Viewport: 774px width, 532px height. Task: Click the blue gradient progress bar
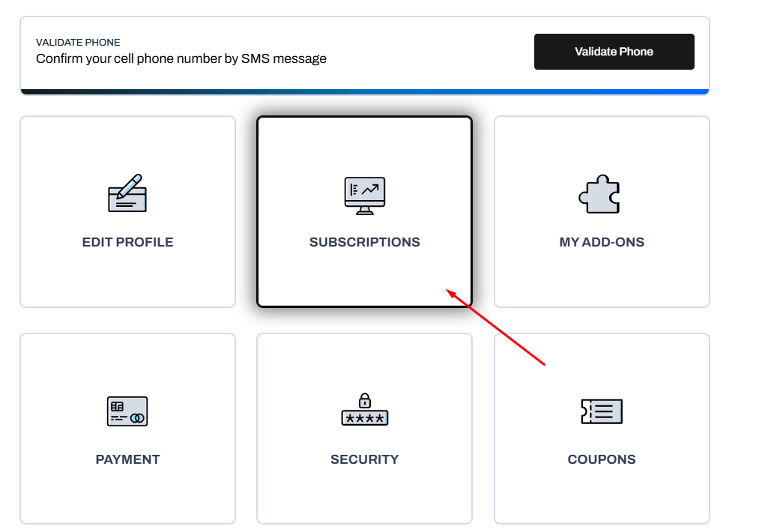(x=365, y=92)
